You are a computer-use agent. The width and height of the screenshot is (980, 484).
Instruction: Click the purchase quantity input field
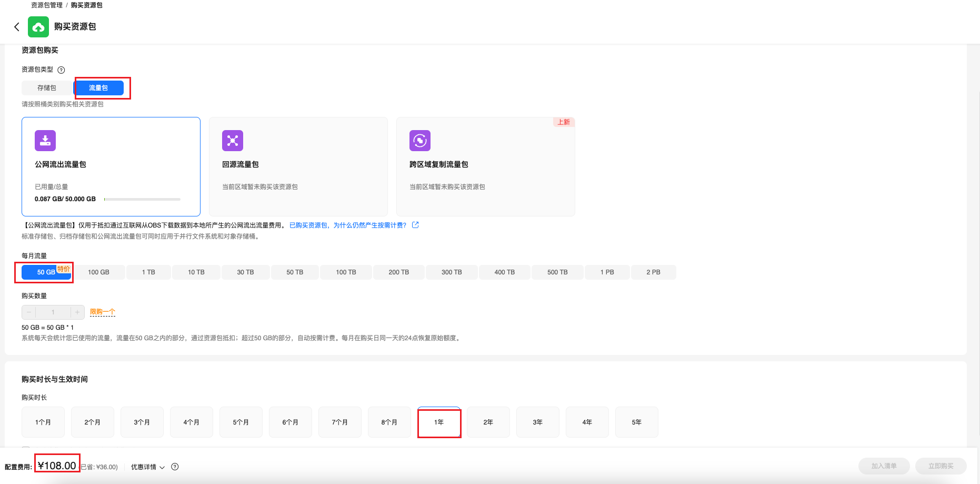click(53, 312)
